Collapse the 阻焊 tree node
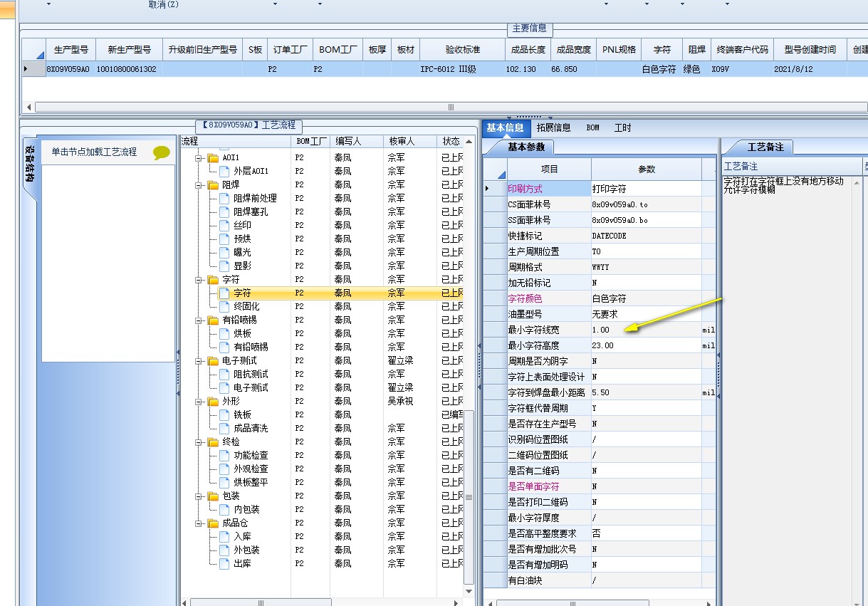This screenshot has height=606, width=868. point(199,184)
